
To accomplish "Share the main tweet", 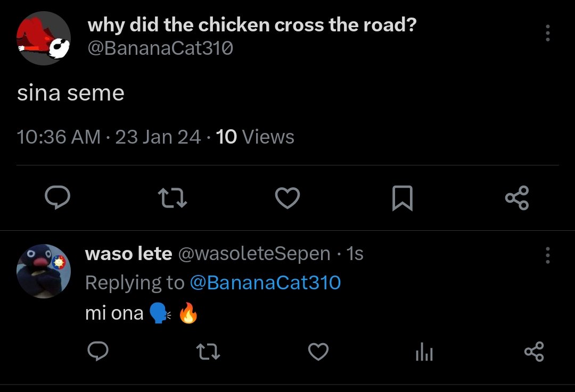I will pyautogui.click(x=517, y=198).
